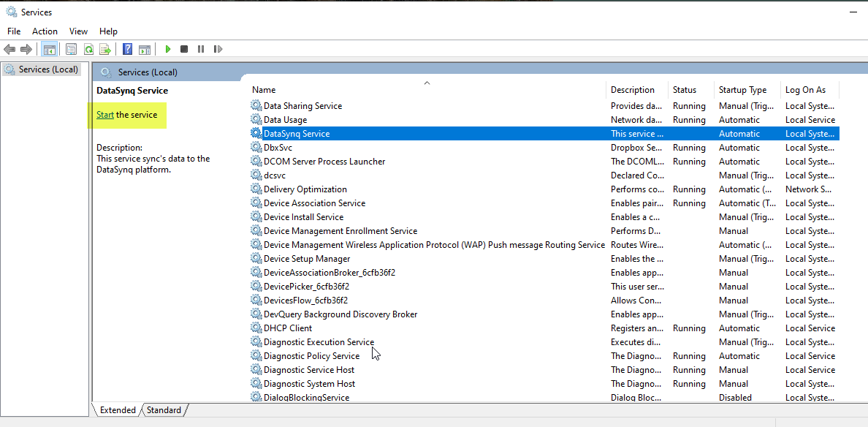Click the Stop Service square icon

point(184,49)
